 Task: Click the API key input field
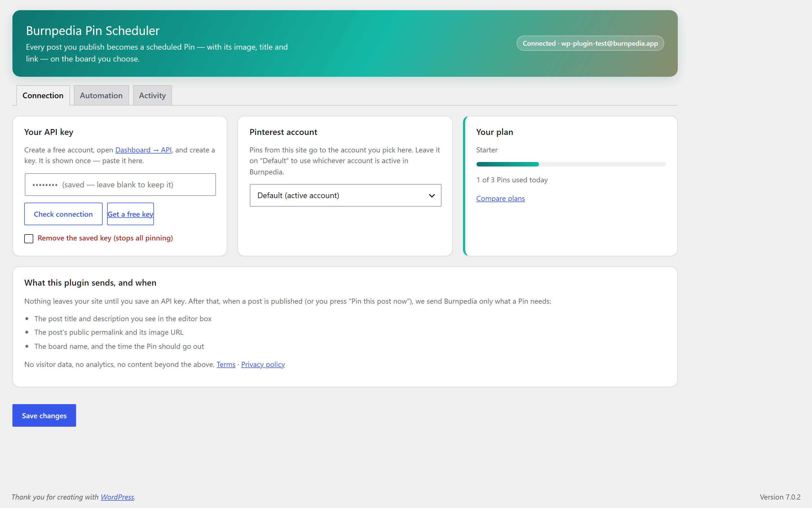click(x=120, y=185)
